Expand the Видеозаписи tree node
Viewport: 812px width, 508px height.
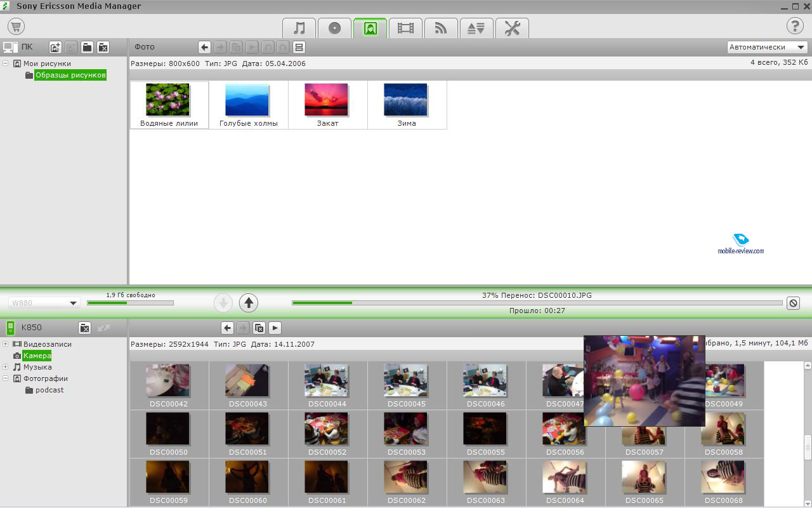(6, 344)
